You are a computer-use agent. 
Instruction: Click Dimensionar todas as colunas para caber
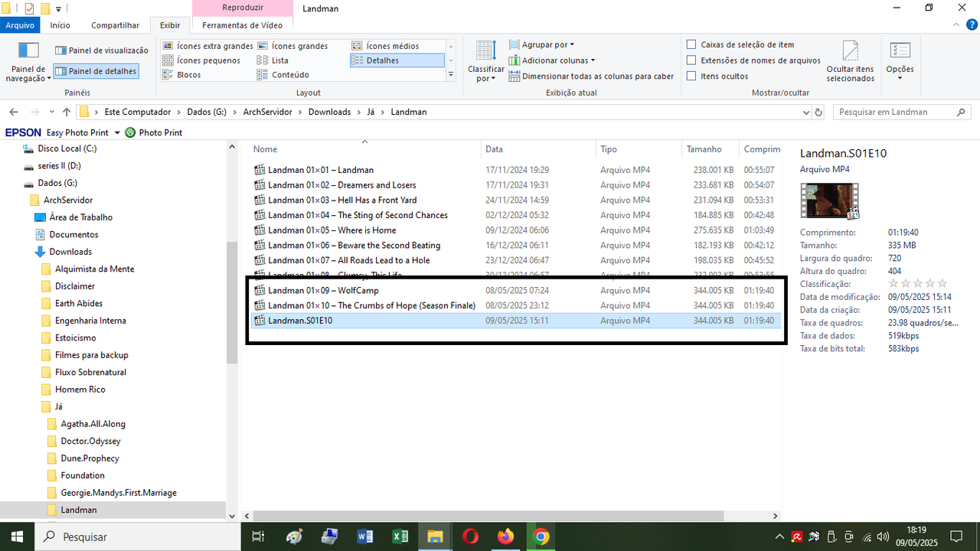pos(591,77)
